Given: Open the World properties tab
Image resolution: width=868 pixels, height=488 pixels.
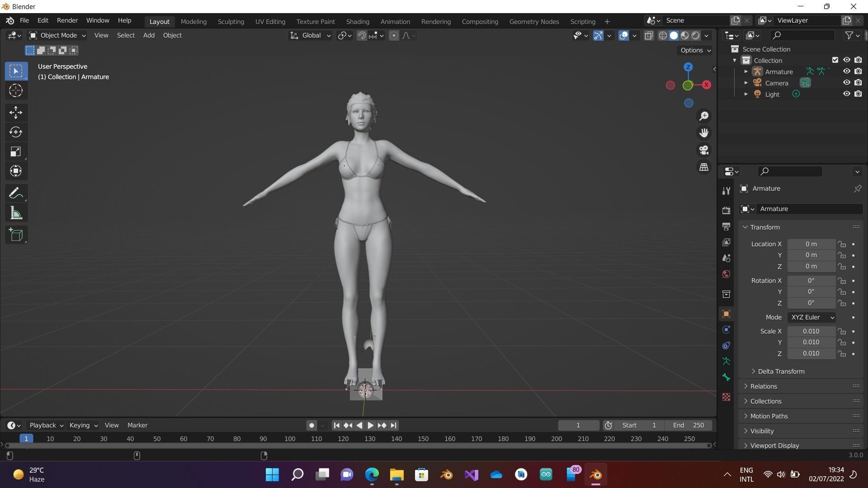Looking at the screenshot, I should point(726,274).
